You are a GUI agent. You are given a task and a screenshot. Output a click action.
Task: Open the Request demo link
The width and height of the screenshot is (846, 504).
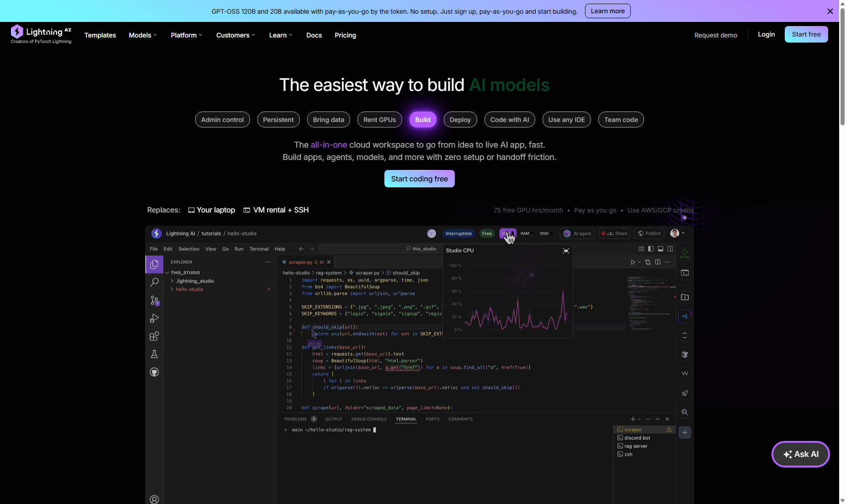point(715,35)
